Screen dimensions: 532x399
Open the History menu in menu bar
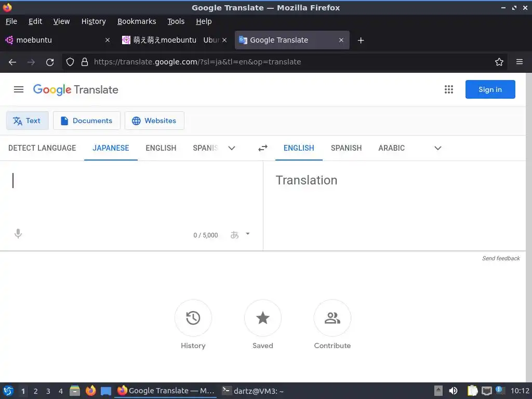click(94, 21)
